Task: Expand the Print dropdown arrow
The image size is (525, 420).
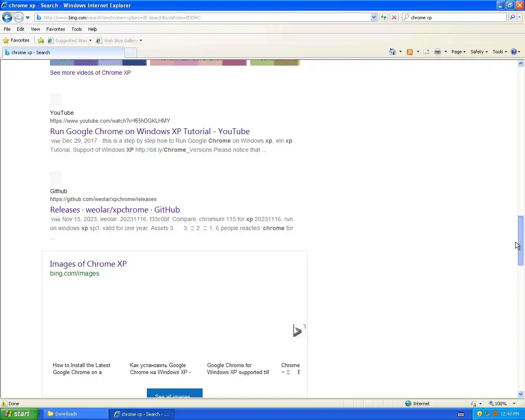Action: pyautogui.click(x=445, y=52)
